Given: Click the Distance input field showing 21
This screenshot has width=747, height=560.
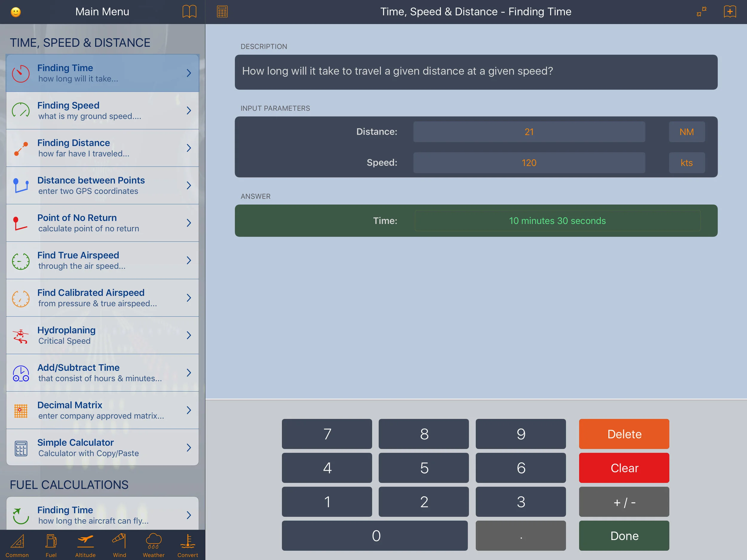Looking at the screenshot, I should [529, 132].
